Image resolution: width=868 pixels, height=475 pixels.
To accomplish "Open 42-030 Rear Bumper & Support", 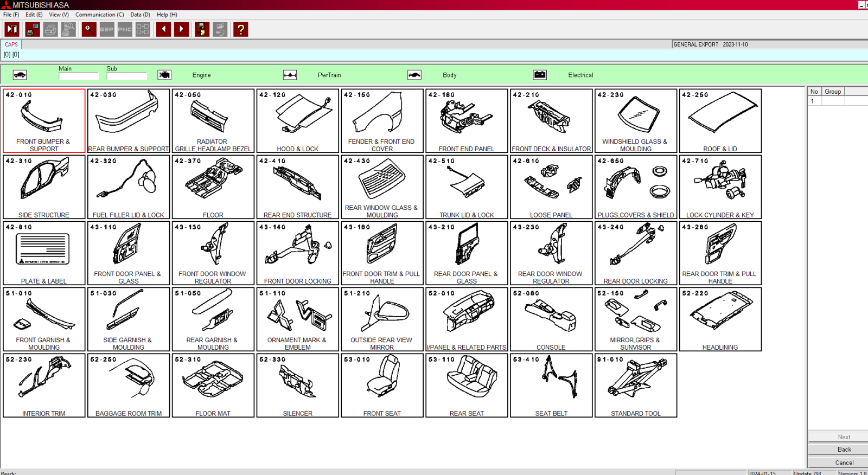I will (129, 121).
